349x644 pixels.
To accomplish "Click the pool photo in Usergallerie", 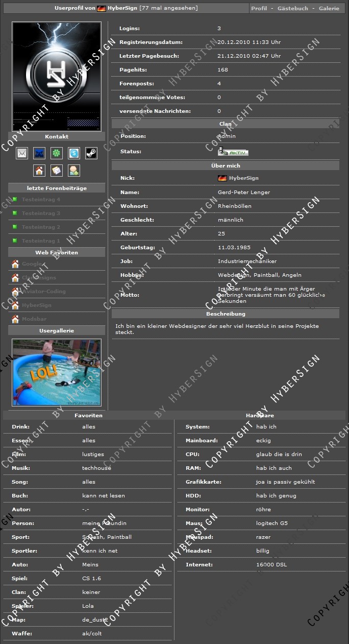I will tap(57, 372).
